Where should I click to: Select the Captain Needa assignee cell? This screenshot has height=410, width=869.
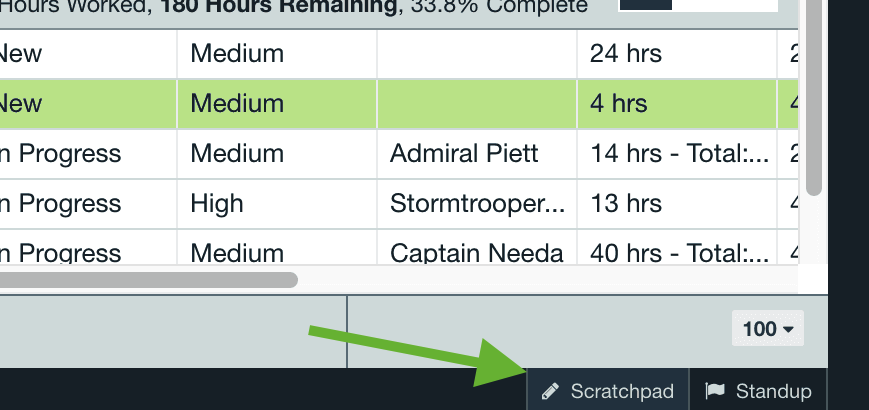(477, 248)
